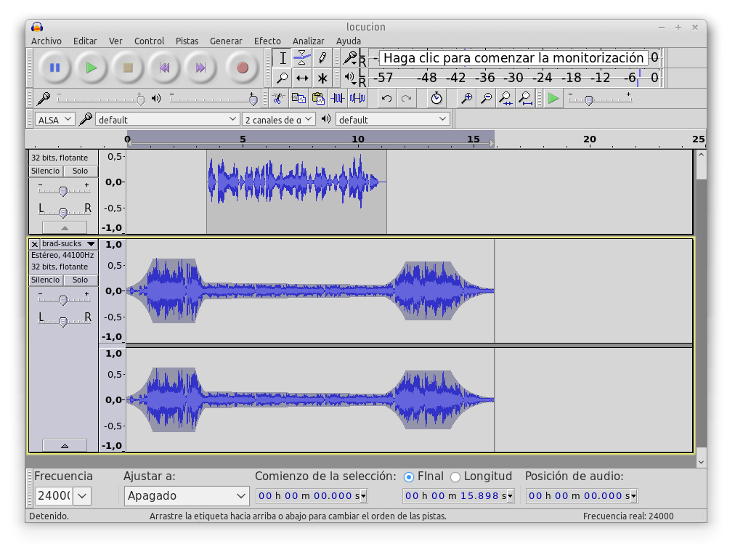Toggle Solo on the brad-sucks track
Screen dimensions: 735x560
coord(80,280)
